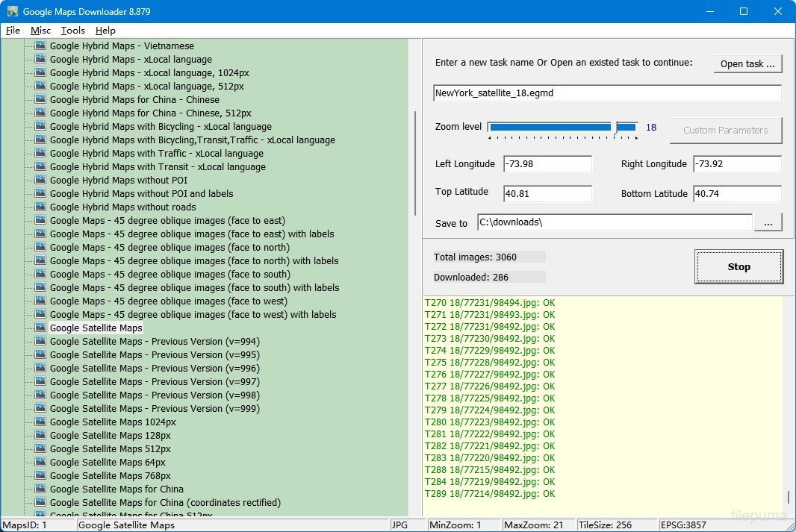Click the Open task ... button
The height and width of the screenshot is (532, 796).
pos(747,64)
